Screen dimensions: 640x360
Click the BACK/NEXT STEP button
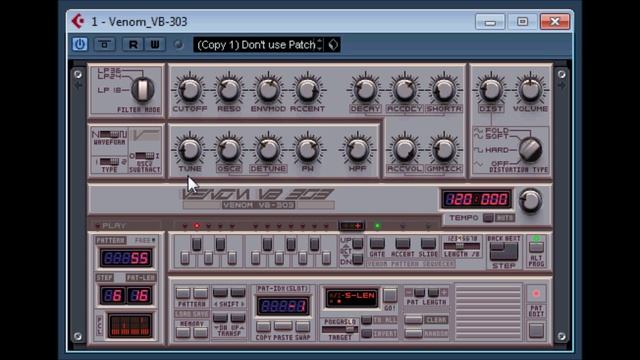(504, 251)
